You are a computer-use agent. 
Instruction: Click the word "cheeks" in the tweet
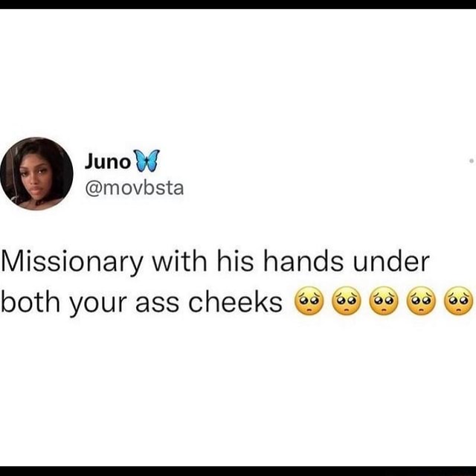coord(236,301)
